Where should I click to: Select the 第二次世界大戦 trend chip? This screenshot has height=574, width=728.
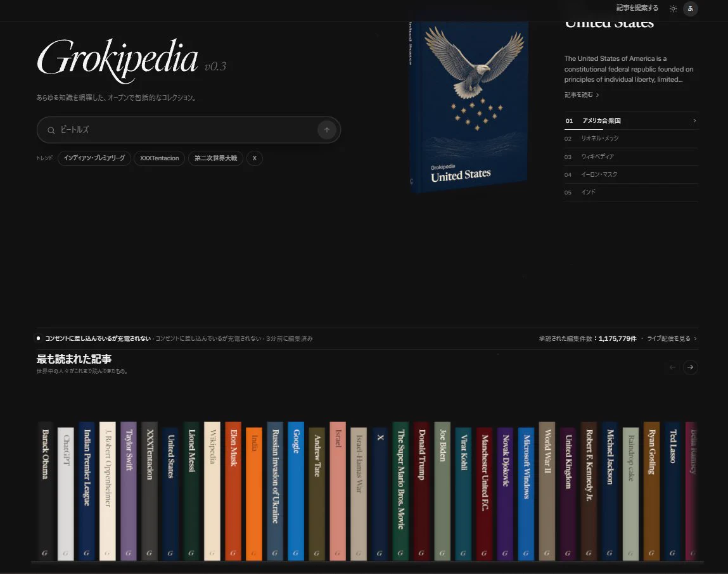pos(215,158)
